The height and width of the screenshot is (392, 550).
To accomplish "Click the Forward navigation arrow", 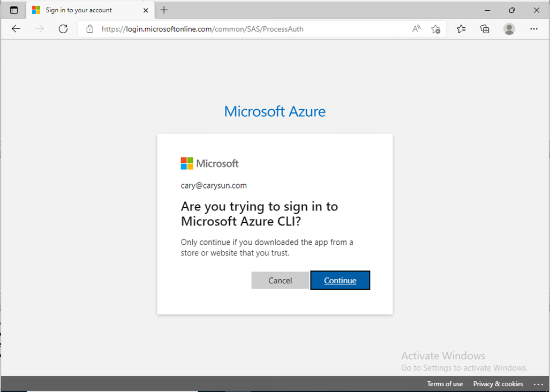I will pyautogui.click(x=40, y=29).
